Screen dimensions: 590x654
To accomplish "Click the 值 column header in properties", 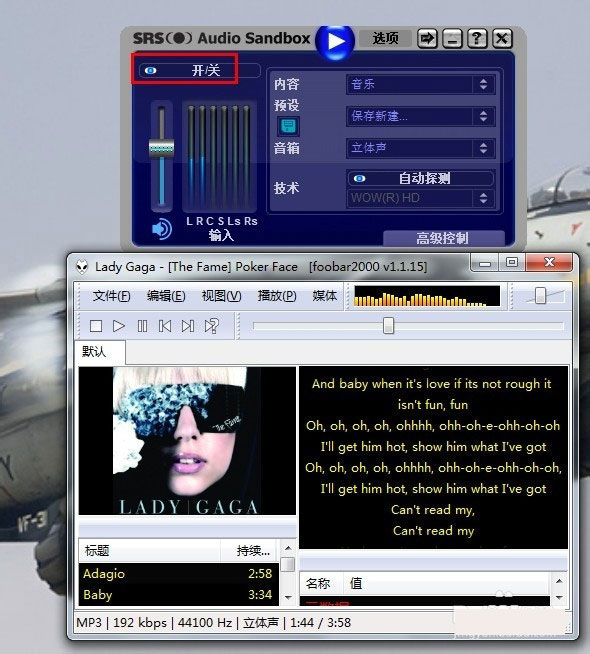I will pyautogui.click(x=445, y=583).
